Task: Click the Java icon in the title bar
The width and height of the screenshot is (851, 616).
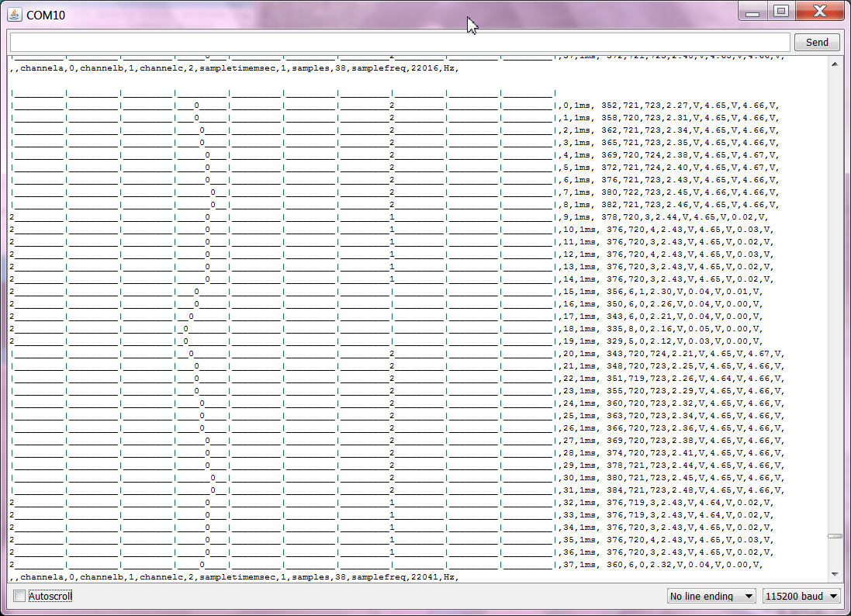Action: coord(15,15)
